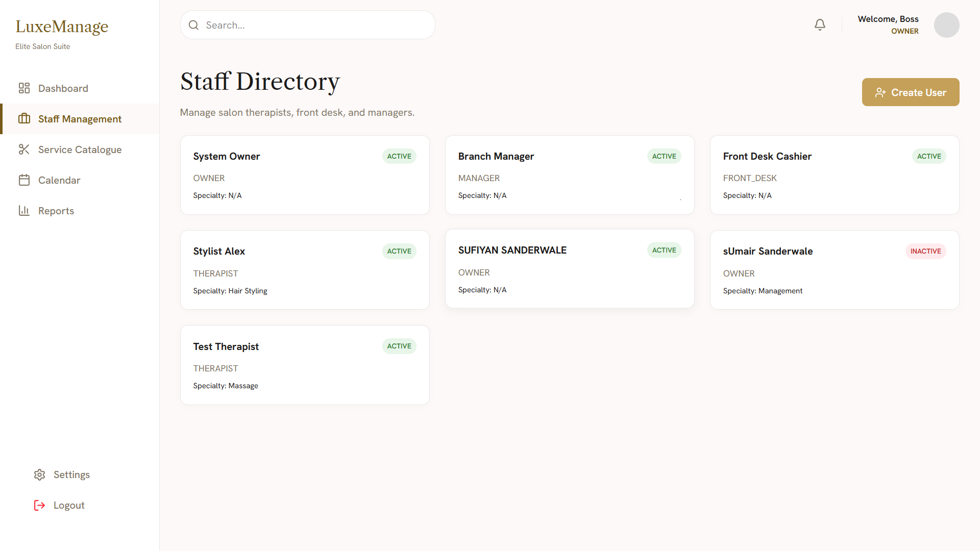The width and height of the screenshot is (980, 551).
Task: Click the ACTIVE badge on System Owner
Action: coord(399,157)
